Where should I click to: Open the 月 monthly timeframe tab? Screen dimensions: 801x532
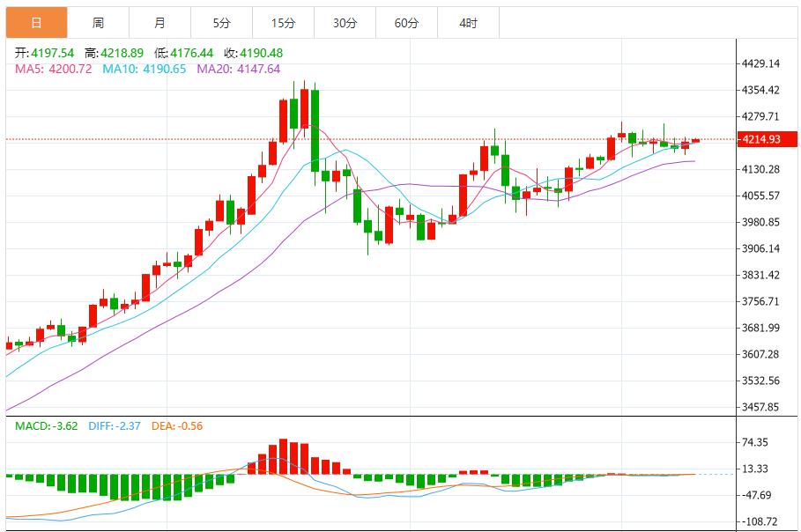pos(159,23)
